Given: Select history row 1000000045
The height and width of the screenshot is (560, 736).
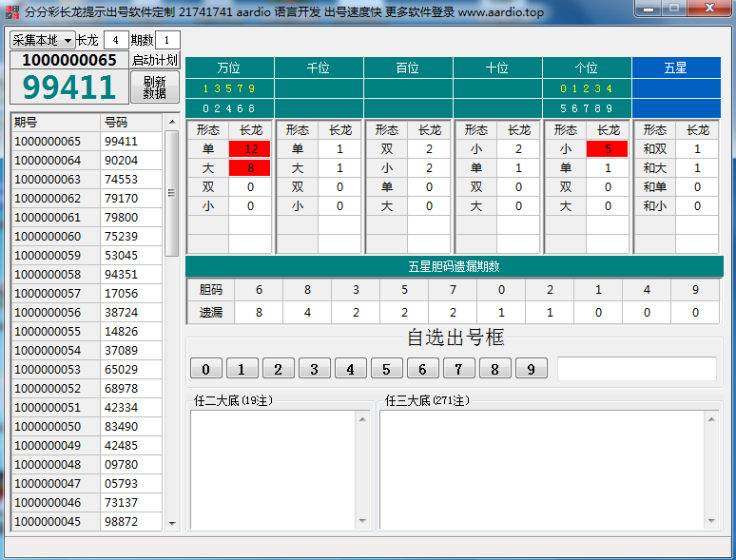Looking at the screenshot, I should click(87, 522).
